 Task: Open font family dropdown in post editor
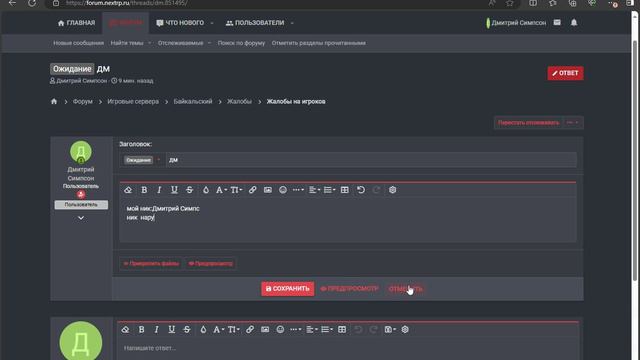click(221, 190)
